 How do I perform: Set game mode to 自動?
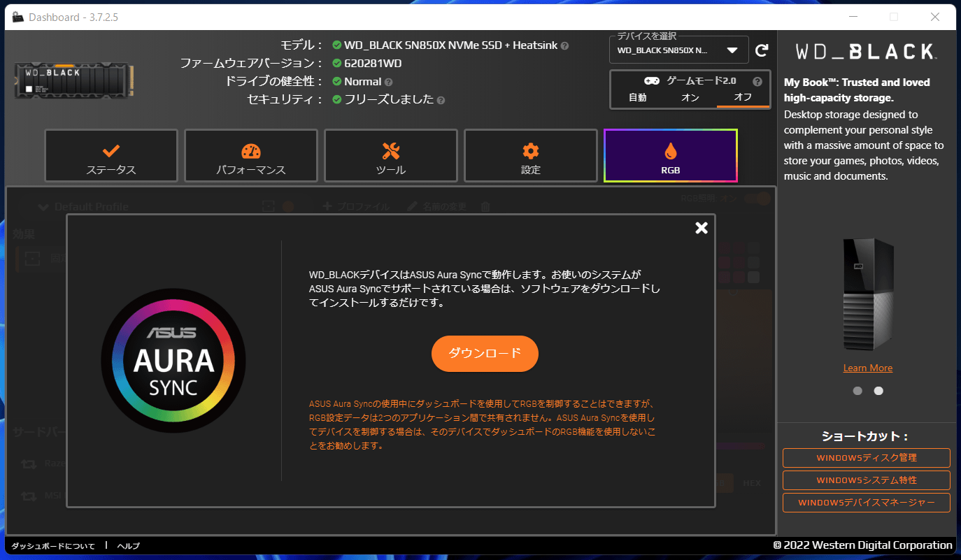[637, 98]
